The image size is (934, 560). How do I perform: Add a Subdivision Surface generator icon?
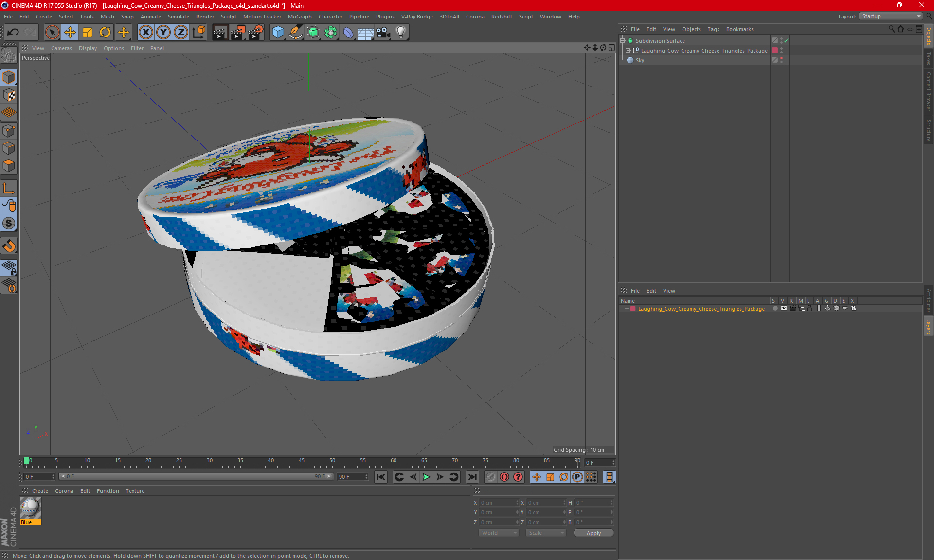click(x=313, y=33)
